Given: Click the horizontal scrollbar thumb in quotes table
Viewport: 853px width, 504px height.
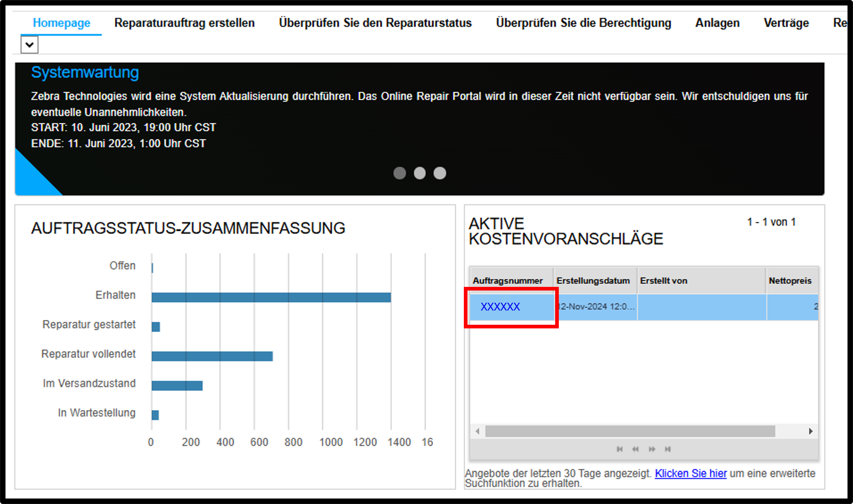Looking at the screenshot, I should [x=630, y=431].
